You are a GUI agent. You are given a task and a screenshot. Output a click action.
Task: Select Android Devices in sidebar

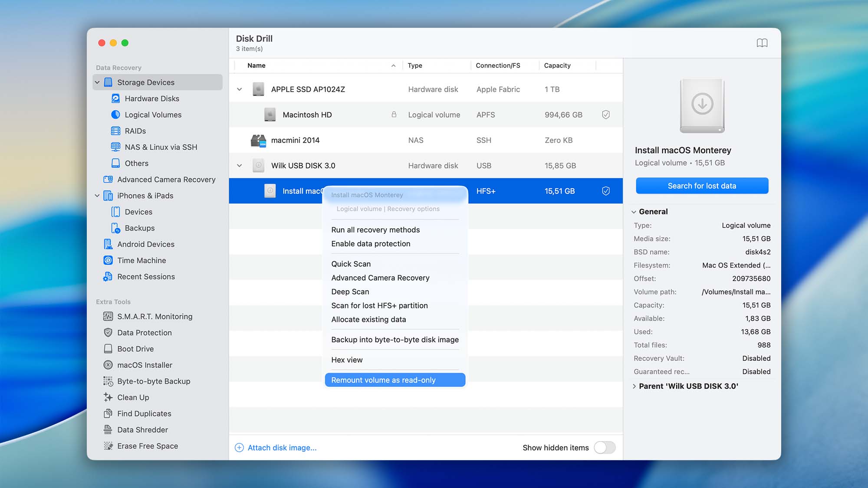click(x=146, y=244)
